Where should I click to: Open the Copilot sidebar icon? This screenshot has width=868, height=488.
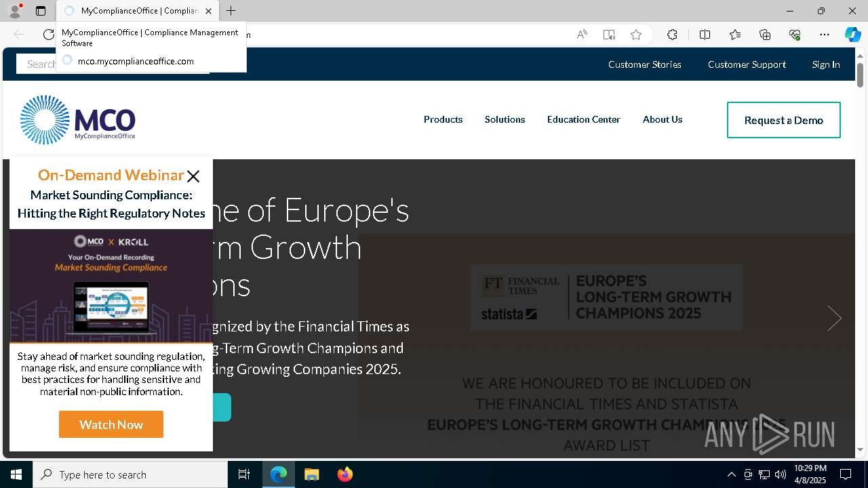coord(852,35)
